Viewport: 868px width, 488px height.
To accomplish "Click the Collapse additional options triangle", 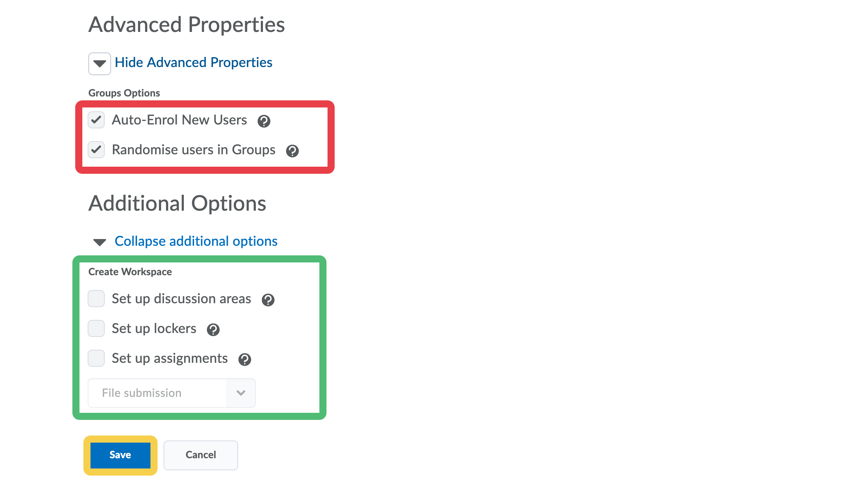I will pyautogui.click(x=99, y=242).
